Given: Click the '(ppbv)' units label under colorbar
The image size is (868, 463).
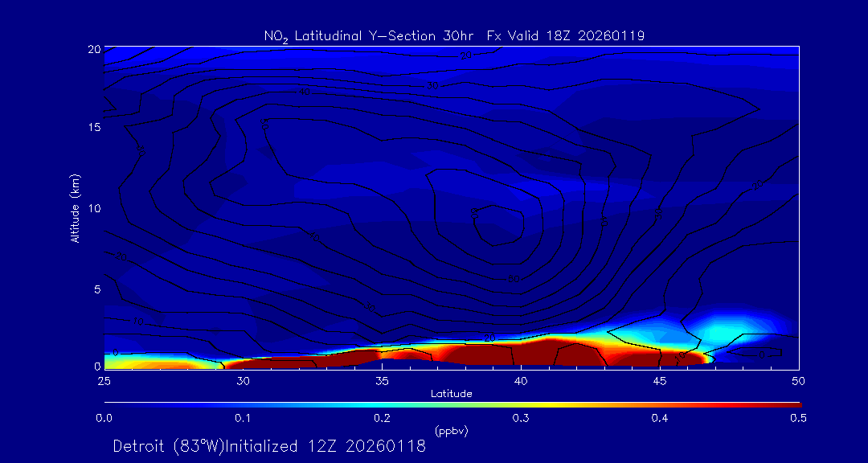Looking at the screenshot, I should click(x=451, y=431).
